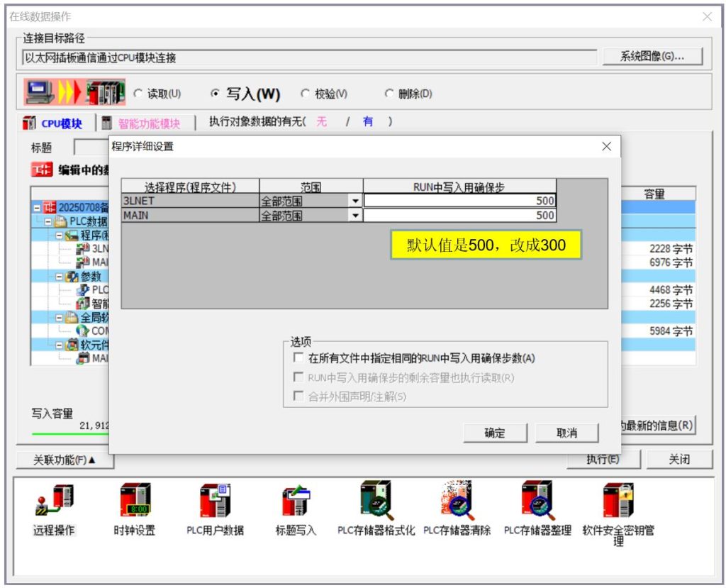The height and width of the screenshot is (588, 726).
Task: Click the 取消 button in dialog
Action: click(x=567, y=433)
